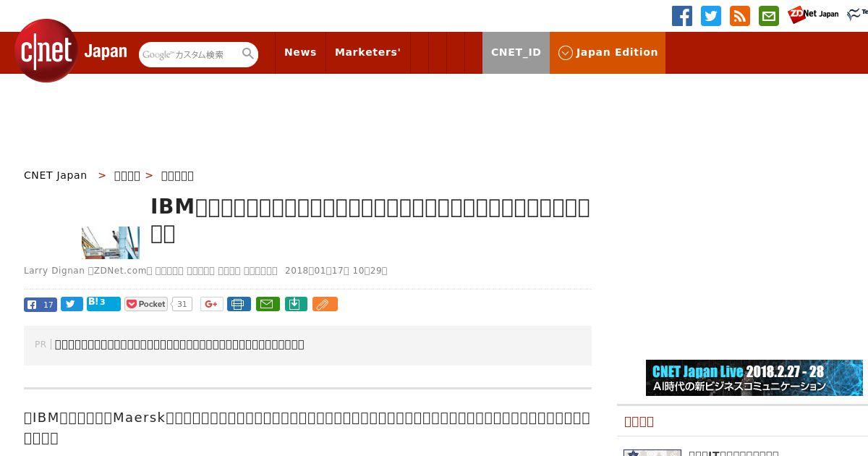Screen dimensions: 868x456
Task: Share article via Twitter button
Action: [x=72, y=304]
